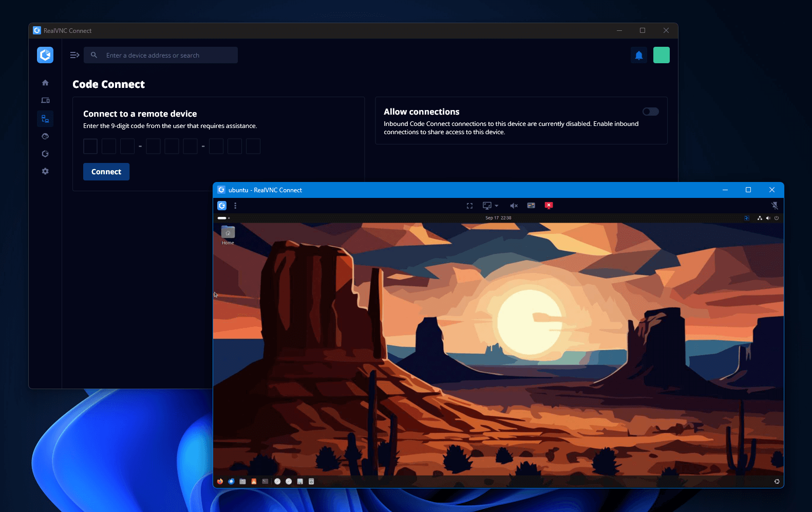End session with red disconnect icon
This screenshot has height=512, width=812.
549,206
